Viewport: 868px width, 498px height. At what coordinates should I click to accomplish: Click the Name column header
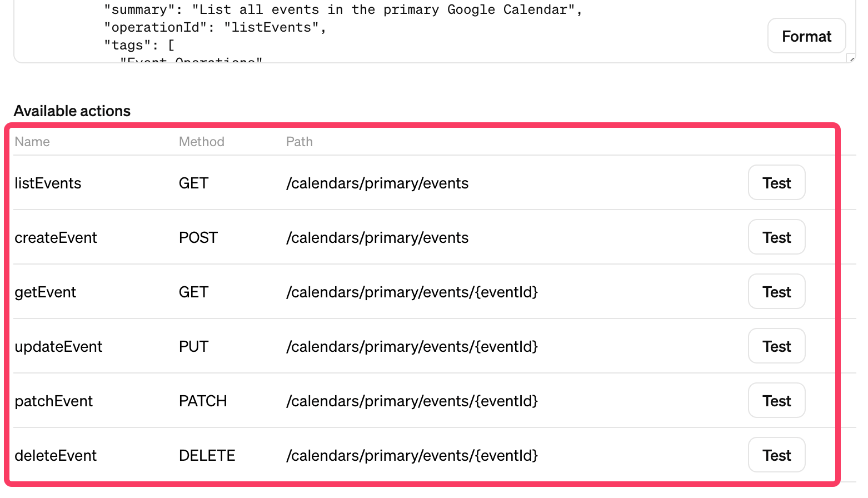[x=32, y=142]
